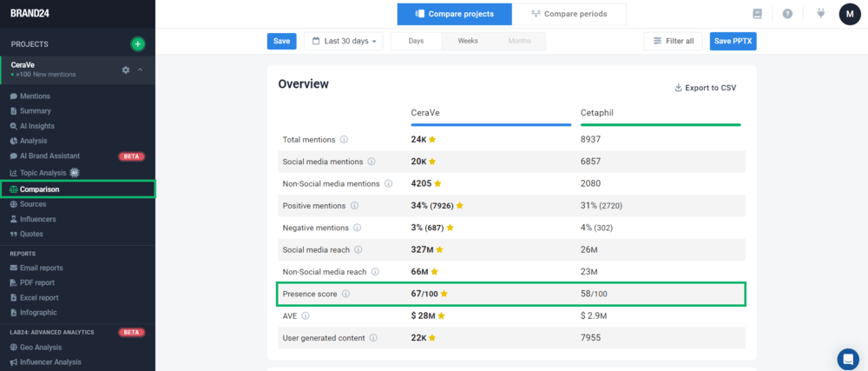Click info icon next to Positive mentions
The width and height of the screenshot is (868, 371).
(x=354, y=205)
